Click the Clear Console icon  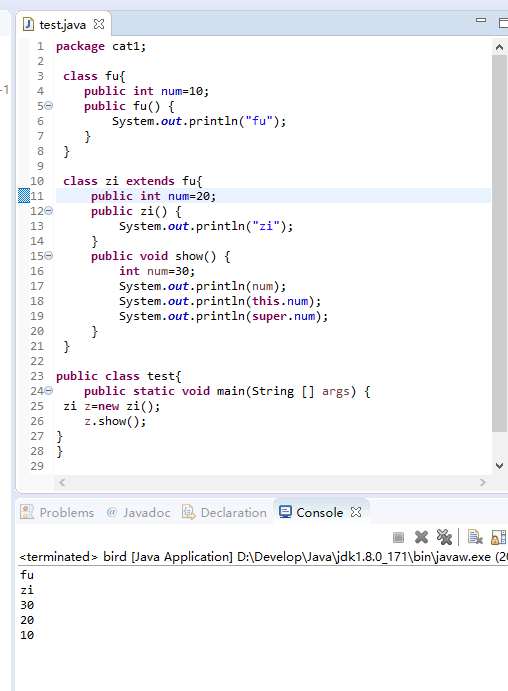tap(475, 537)
